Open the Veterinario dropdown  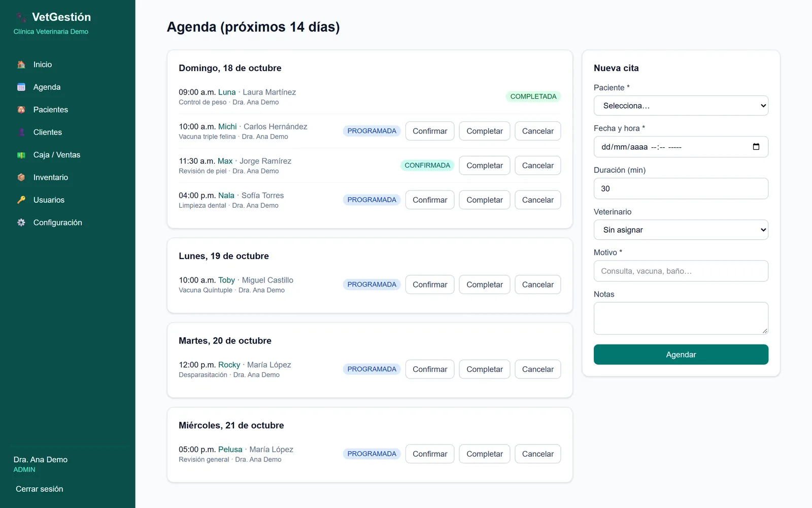tap(681, 230)
